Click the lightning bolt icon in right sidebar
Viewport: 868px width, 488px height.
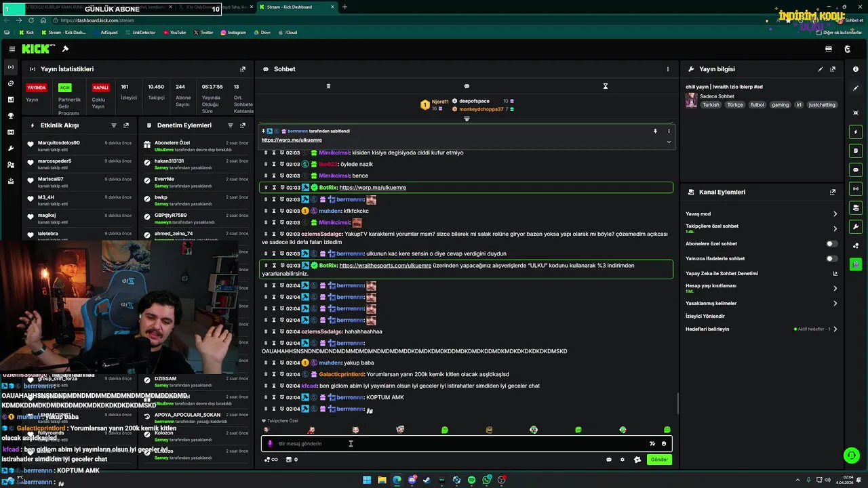pos(856,131)
